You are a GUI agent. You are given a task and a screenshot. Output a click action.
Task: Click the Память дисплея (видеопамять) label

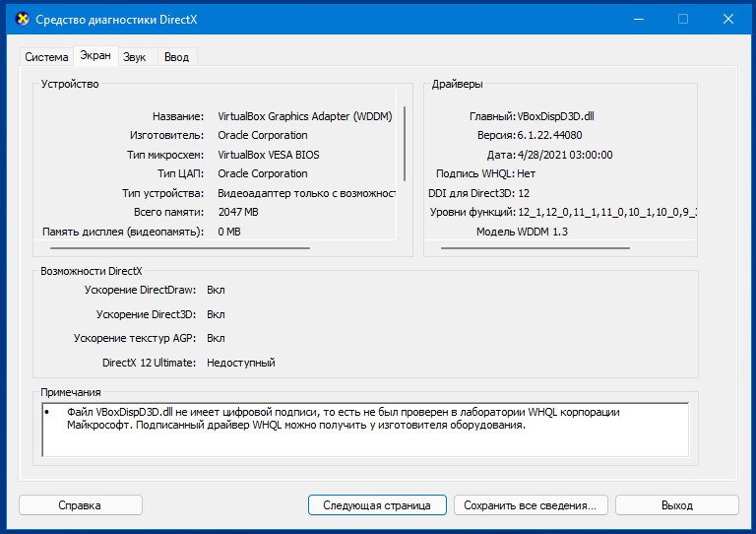[x=123, y=233]
